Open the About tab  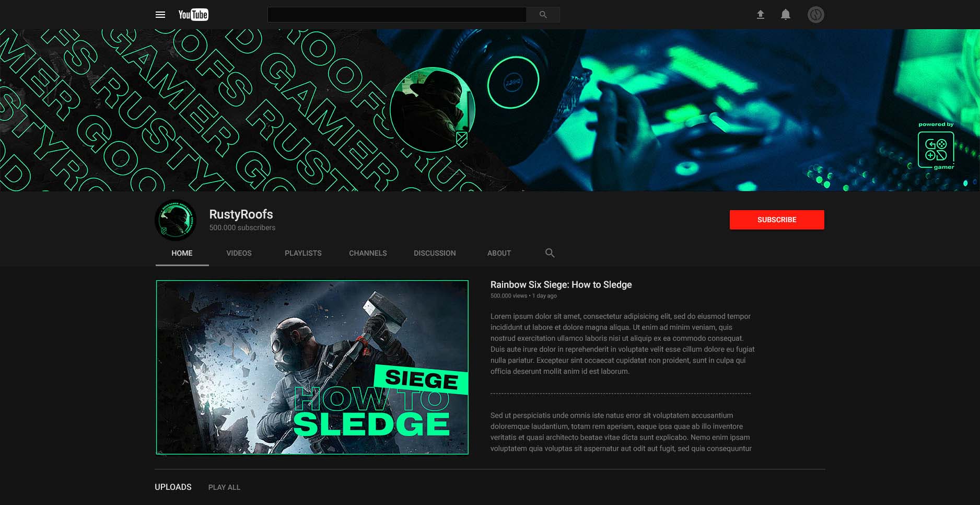click(499, 253)
